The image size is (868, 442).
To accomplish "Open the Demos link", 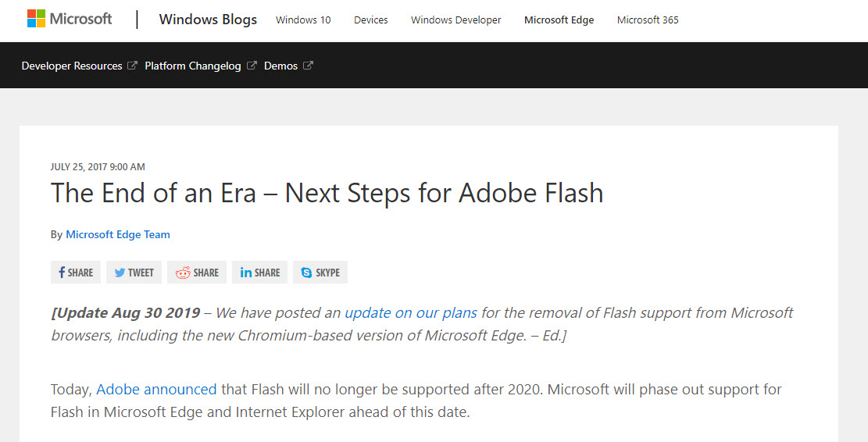I will point(280,66).
